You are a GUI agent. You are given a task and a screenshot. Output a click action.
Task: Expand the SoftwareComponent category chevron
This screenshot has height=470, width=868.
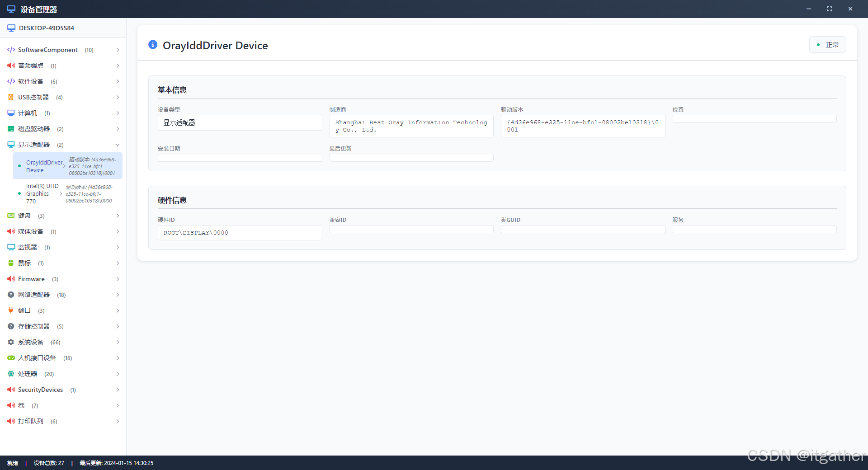[x=118, y=50]
